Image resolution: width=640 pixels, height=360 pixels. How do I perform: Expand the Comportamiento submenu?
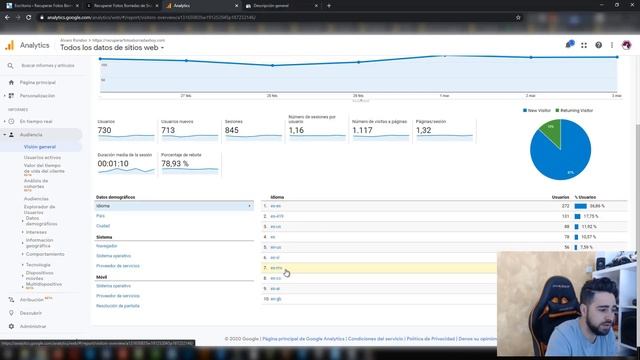22,254
